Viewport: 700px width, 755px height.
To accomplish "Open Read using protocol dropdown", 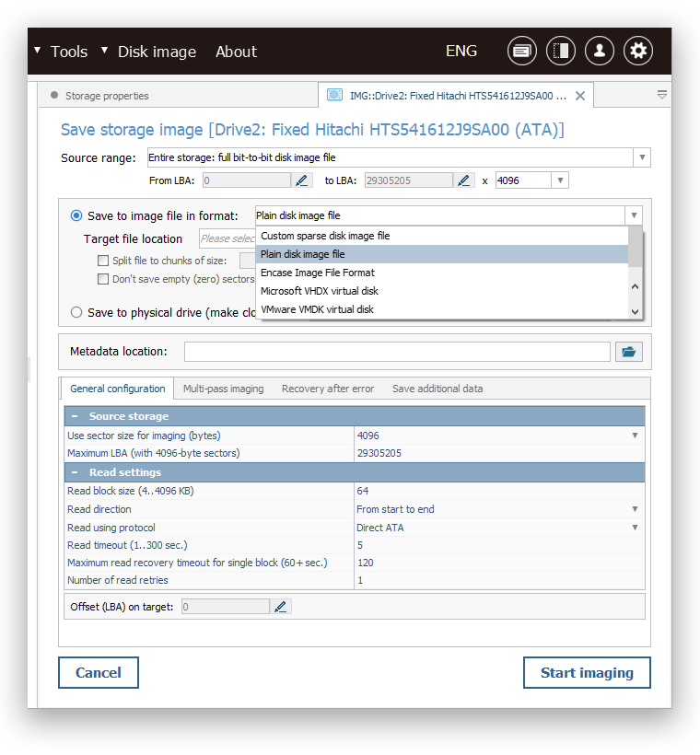I will tap(635, 528).
